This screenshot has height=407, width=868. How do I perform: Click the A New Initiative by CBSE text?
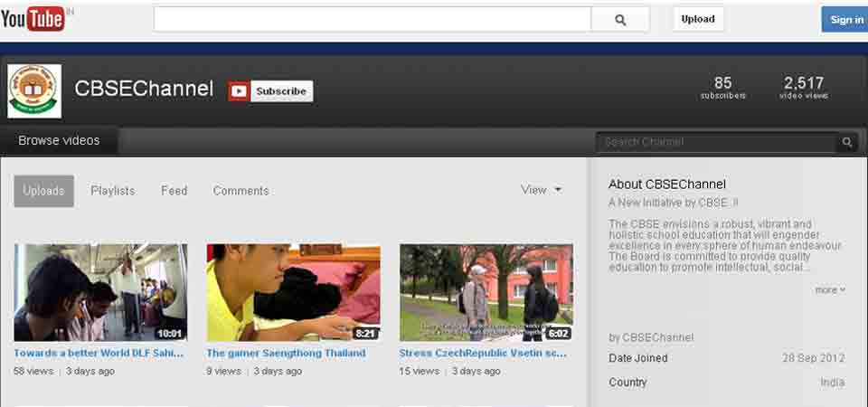point(673,203)
